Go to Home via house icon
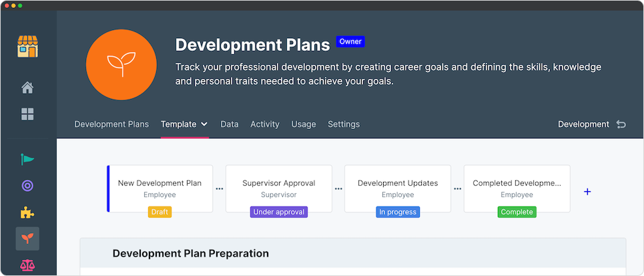644x276 pixels. [x=27, y=88]
